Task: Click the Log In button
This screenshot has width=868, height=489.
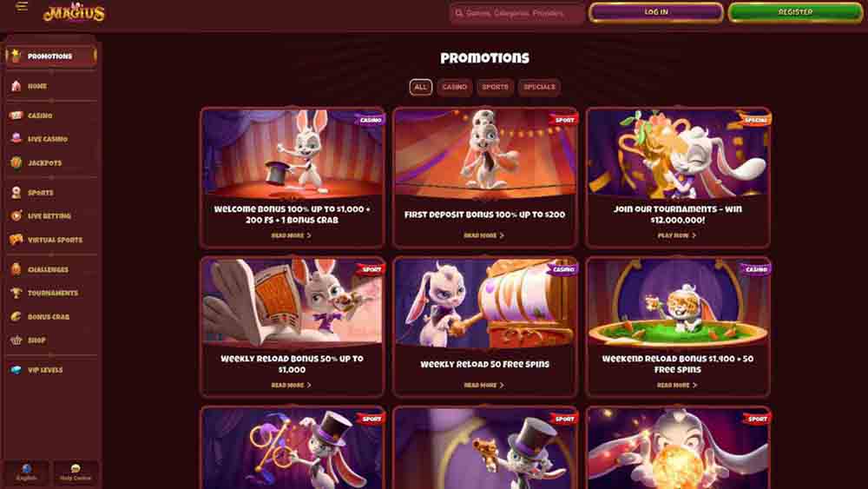Action: pos(656,12)
